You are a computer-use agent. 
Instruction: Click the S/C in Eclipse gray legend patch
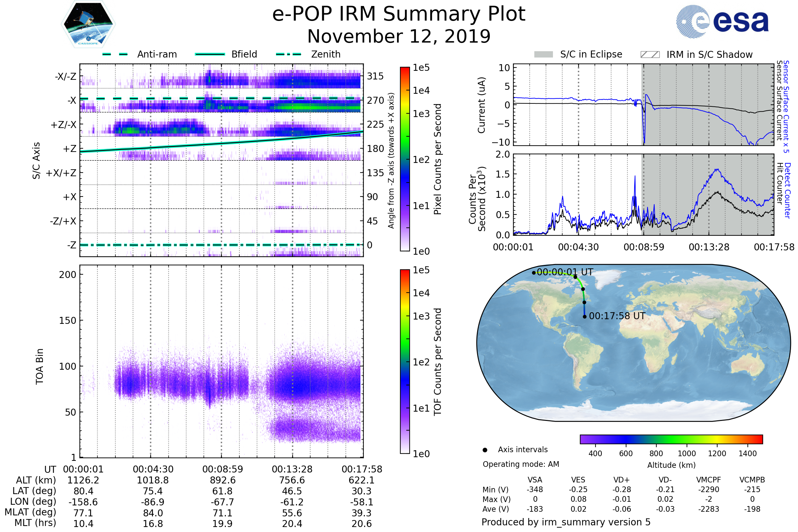tap(543, 55)
